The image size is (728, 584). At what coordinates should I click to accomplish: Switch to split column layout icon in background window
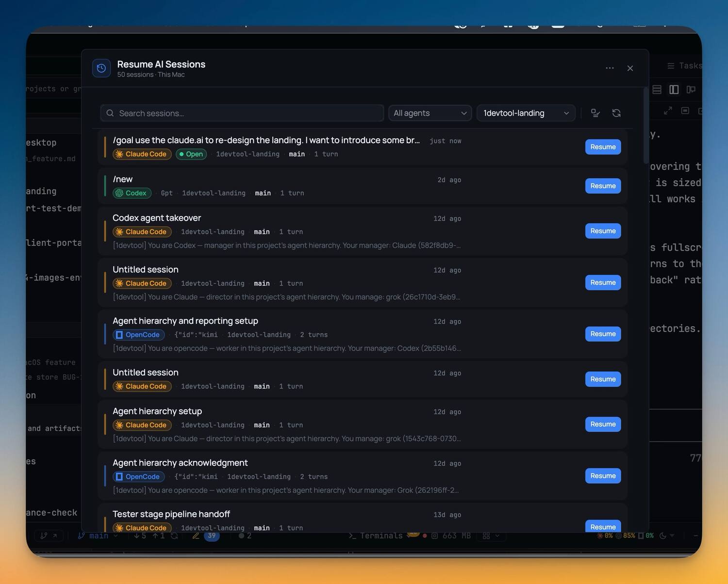[674, 90]
